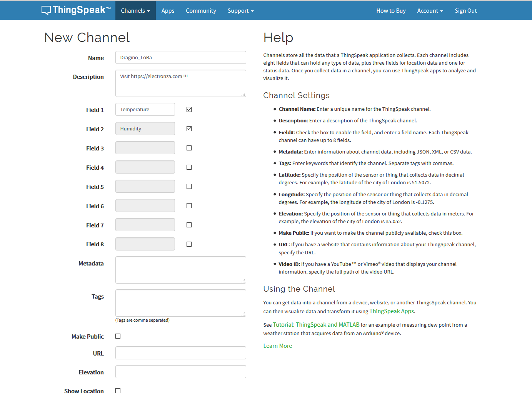Go to the Apps menu item

coord(168,10)
